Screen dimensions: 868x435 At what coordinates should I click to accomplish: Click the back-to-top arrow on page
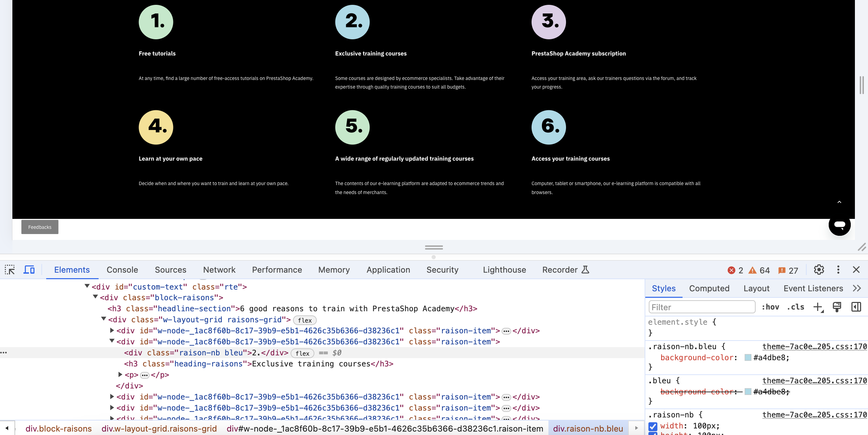[839, 202]
